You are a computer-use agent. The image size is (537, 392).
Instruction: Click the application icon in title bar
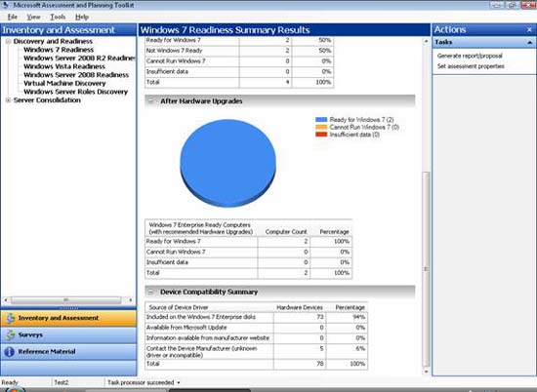pyautogui.click(x=5, y=5)
